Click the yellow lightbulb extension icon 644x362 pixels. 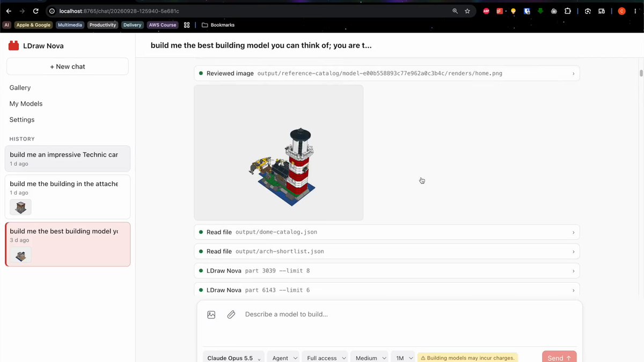(x=513, y=11)
